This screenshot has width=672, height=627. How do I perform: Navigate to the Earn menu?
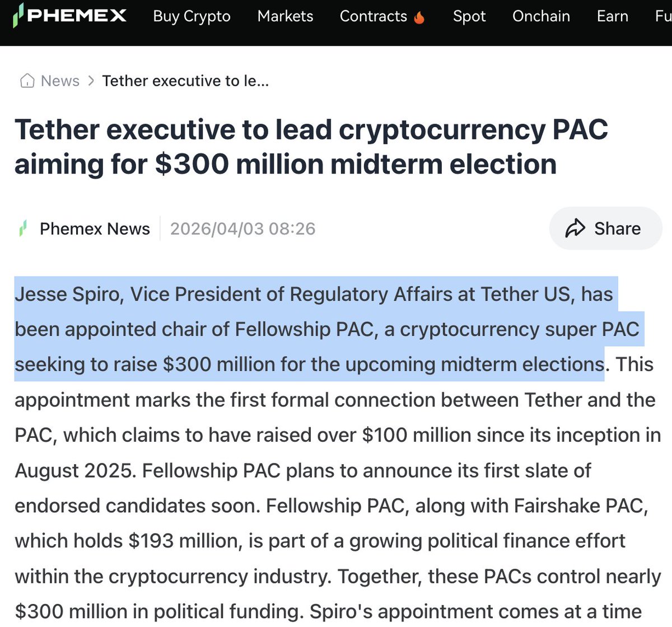(x=613, y=16)
